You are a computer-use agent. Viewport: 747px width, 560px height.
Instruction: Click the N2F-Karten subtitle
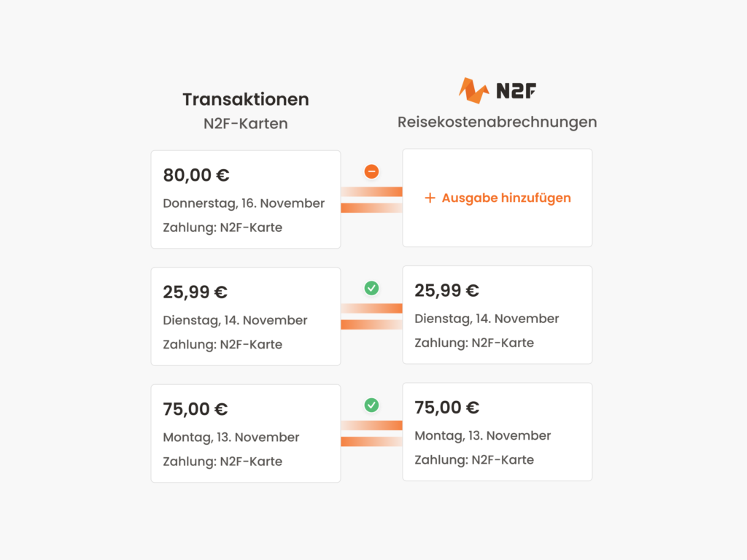[246, 123]
